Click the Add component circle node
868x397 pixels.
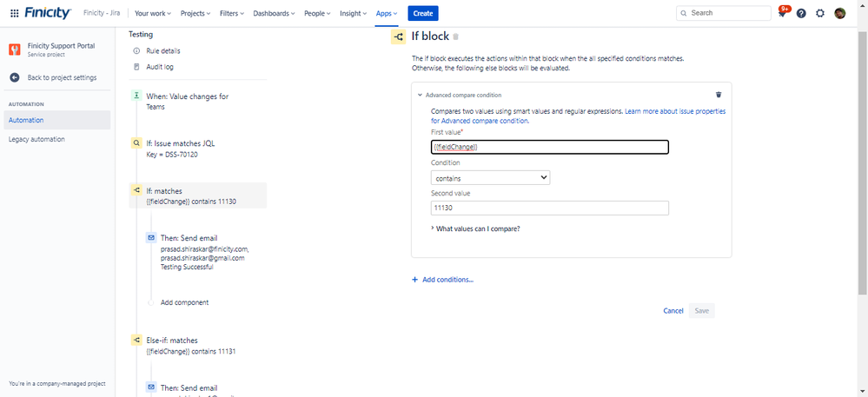150,302
